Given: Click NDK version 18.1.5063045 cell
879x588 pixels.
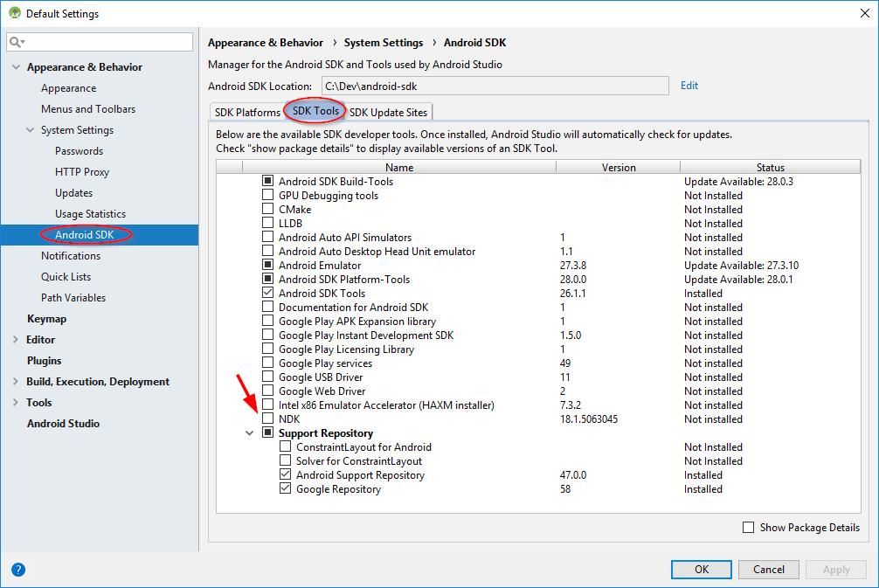Looking at the screenshot, I should [x=589, y=419].
